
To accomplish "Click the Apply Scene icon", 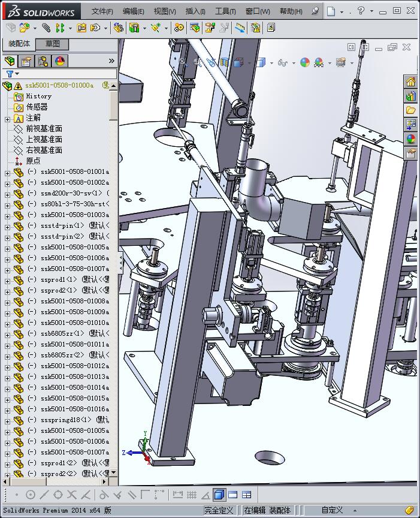I will point(319,62).
